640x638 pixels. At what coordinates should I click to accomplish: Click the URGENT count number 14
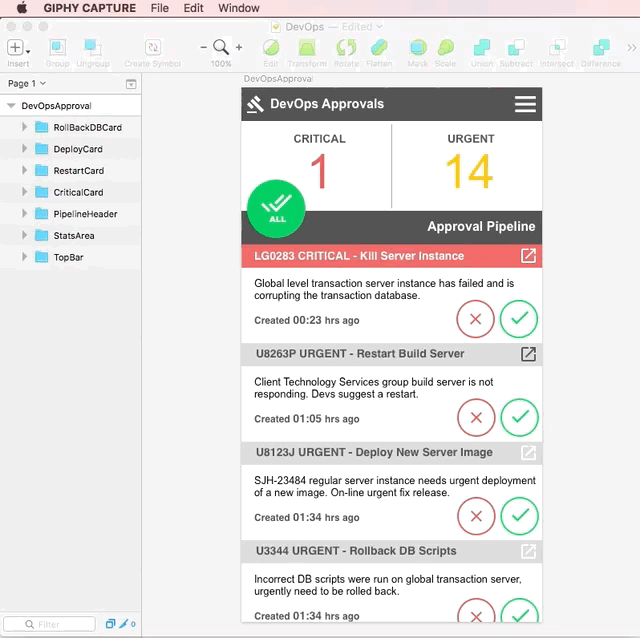tap(470, 171)
